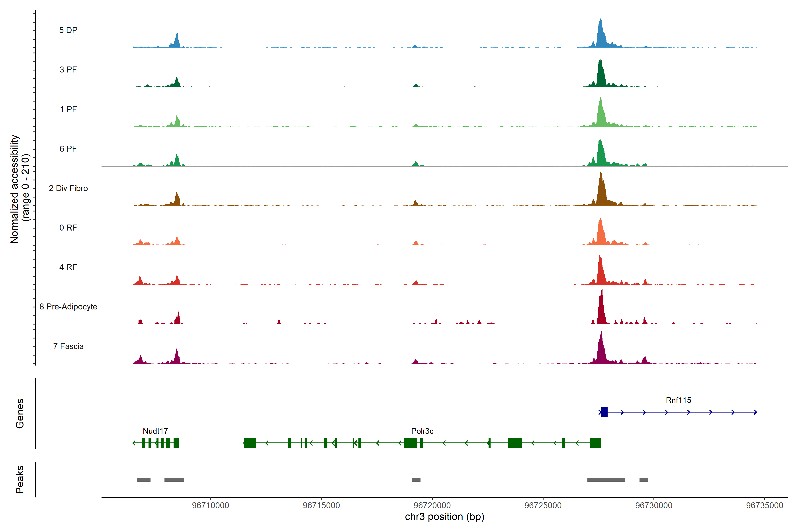
Task: Click the 96720000 x-axis tick label
Action: (432, 505)
